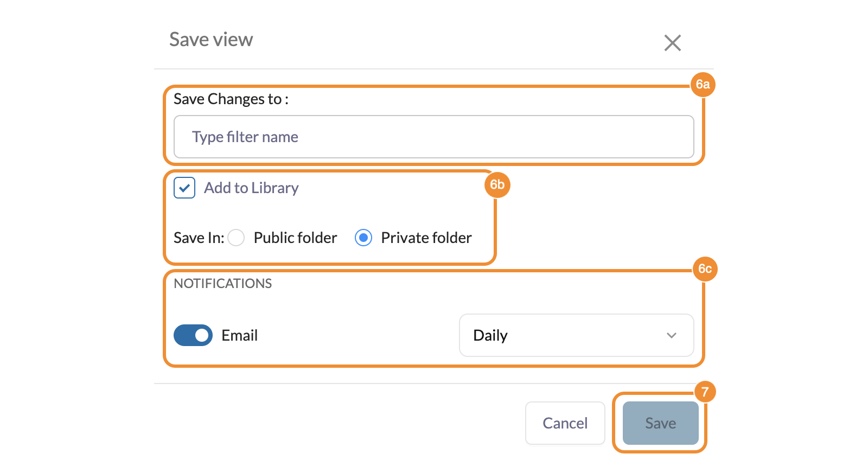The image size is (868, 473).
Task: Uncheck the Add to Library checkbox
Action: click(184, 188)
